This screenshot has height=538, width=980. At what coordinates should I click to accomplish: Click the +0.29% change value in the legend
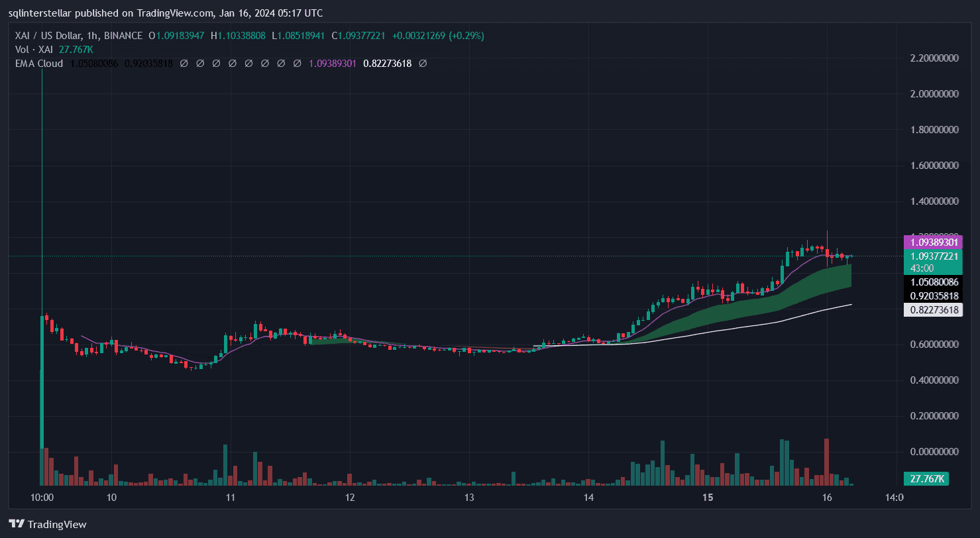pyautogui.click(x=466, y=36)
